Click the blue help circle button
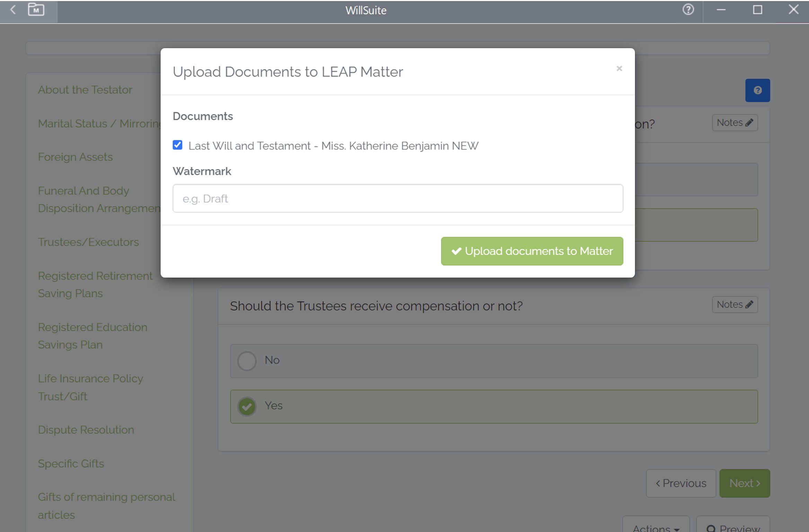 (x=757, y=90)
